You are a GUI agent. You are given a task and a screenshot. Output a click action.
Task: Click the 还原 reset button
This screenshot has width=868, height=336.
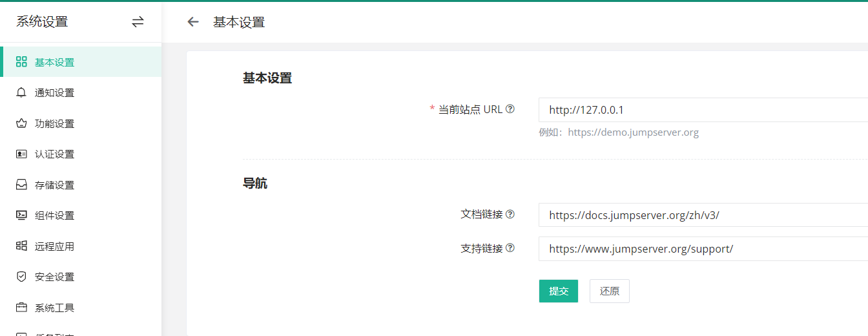[610, 291]
